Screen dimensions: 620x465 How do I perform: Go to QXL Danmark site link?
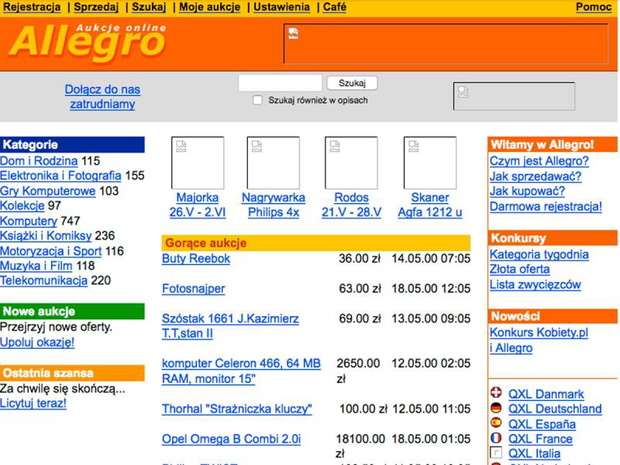pos(546,394)
